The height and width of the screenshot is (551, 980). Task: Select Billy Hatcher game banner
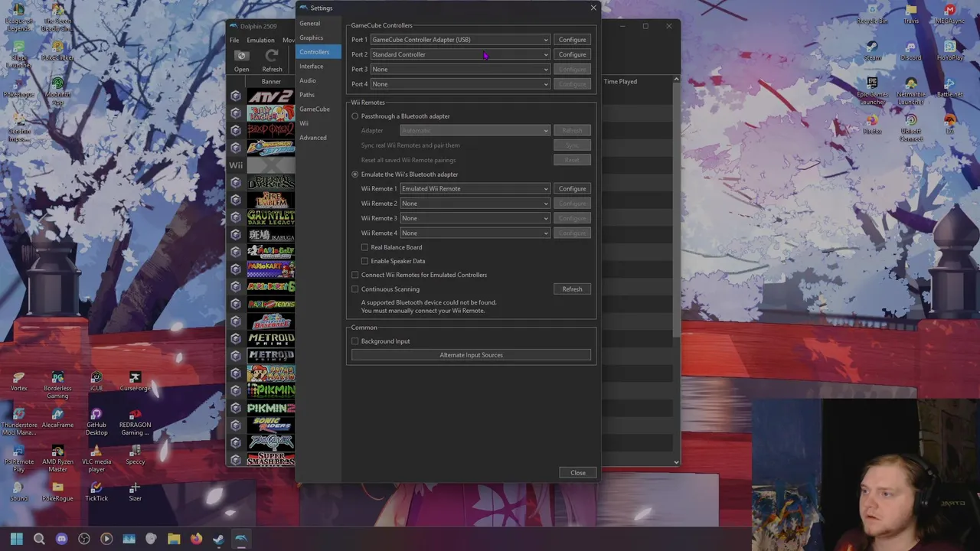pyautogui.click(x=270, y=113)
